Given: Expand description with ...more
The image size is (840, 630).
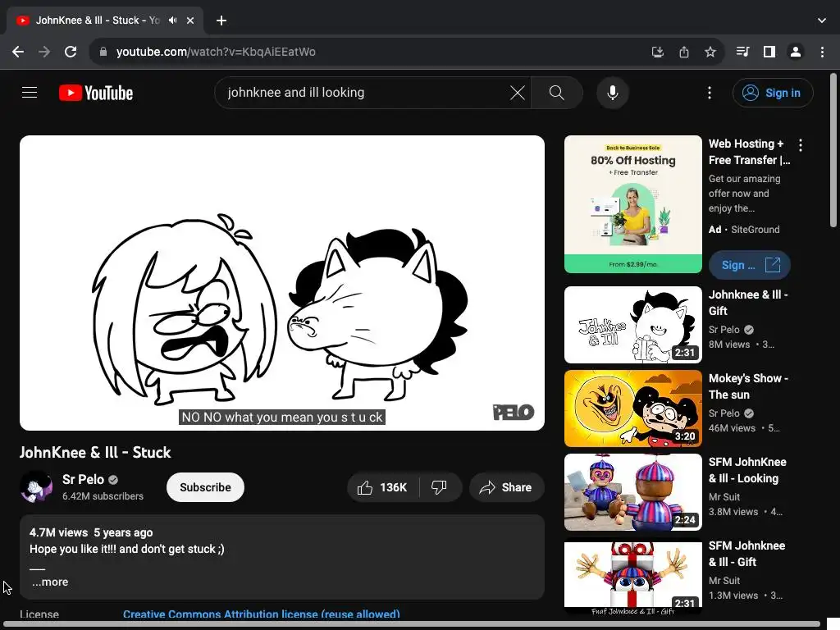Looking at the screenshot, I should [x=50, y=582].
